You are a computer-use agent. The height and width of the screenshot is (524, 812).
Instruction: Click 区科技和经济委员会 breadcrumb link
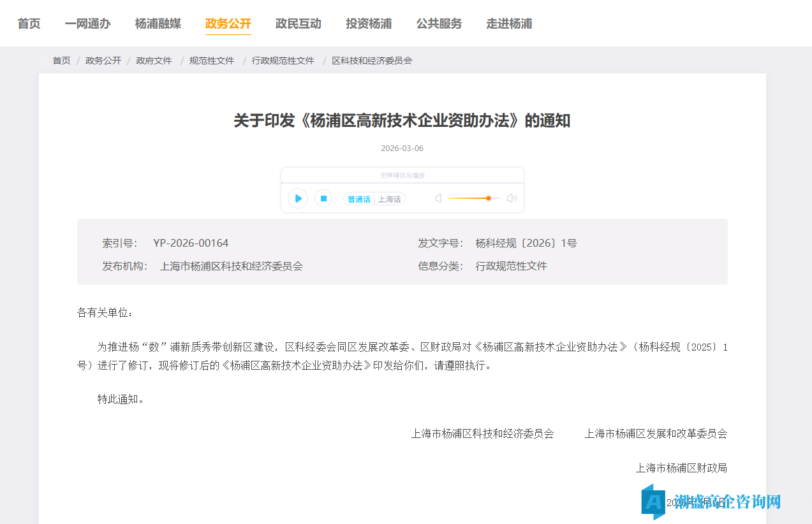click(372, 61)
